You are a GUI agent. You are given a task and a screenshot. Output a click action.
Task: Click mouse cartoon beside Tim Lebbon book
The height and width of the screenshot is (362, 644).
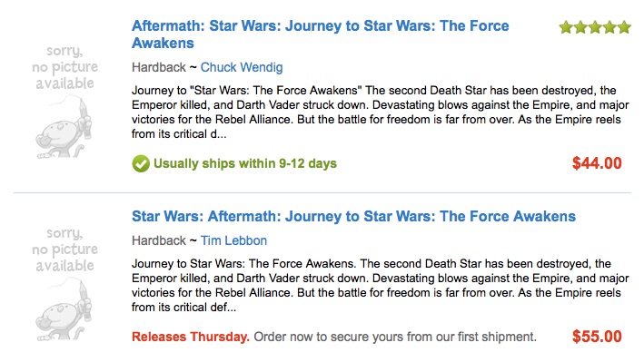click(x=64, y=310)
